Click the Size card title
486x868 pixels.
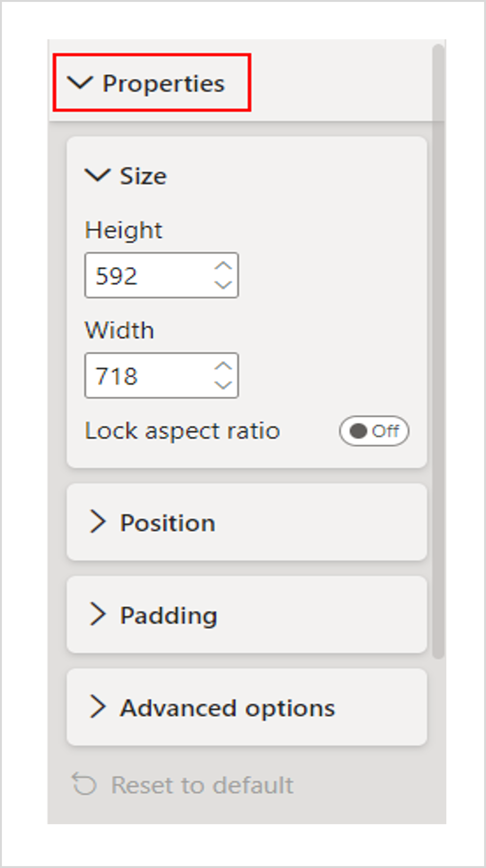click(x=143, y=176)
